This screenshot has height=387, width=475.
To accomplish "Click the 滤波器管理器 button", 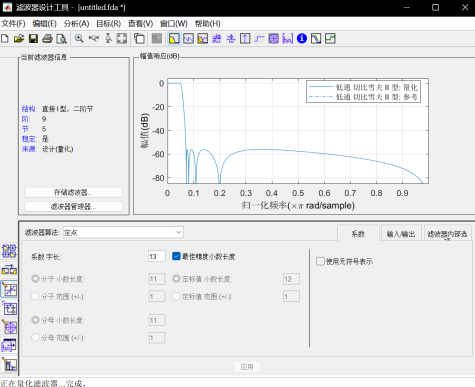I will tap(73, 207).
